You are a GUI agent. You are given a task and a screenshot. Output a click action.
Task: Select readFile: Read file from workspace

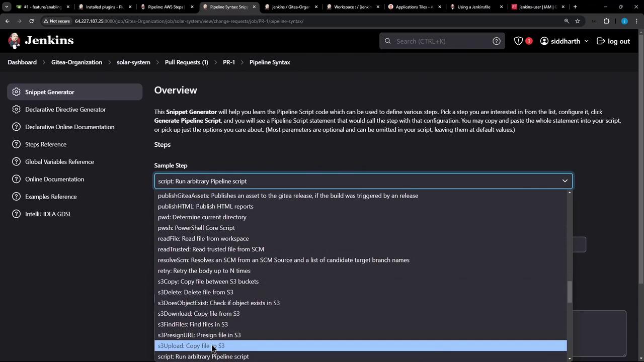[x=360, y=238]
